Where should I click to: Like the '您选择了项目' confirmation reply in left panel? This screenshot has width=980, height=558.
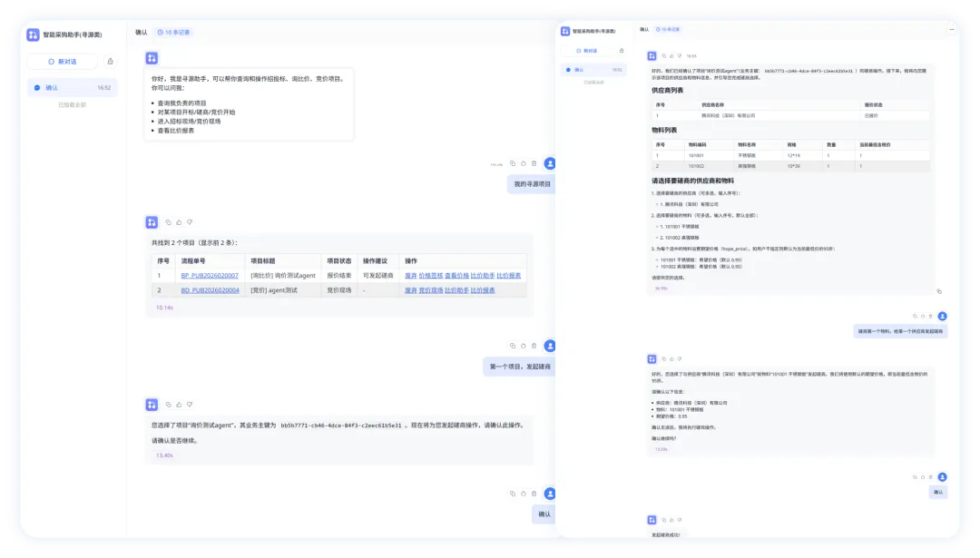click(179, 405)
